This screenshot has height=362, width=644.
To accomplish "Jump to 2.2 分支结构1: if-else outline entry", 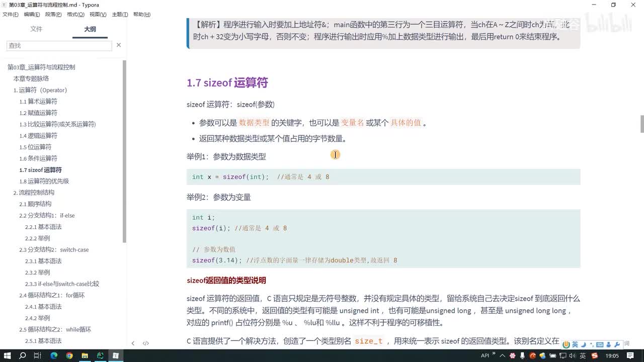I will click(x=47, y=216).
